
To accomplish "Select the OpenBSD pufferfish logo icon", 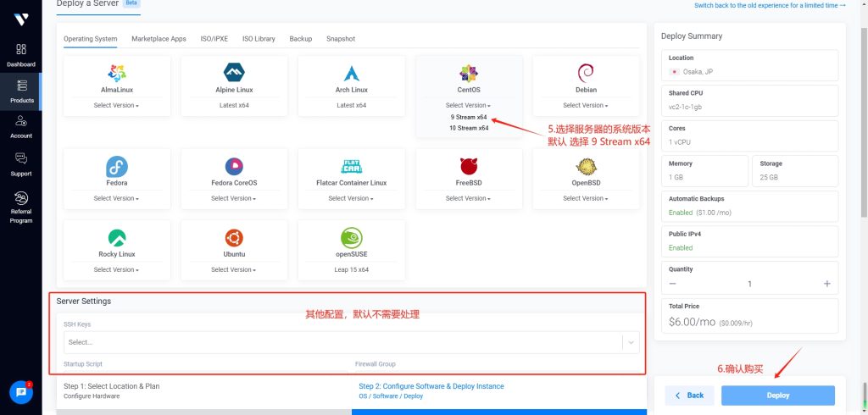I will 586,166.
